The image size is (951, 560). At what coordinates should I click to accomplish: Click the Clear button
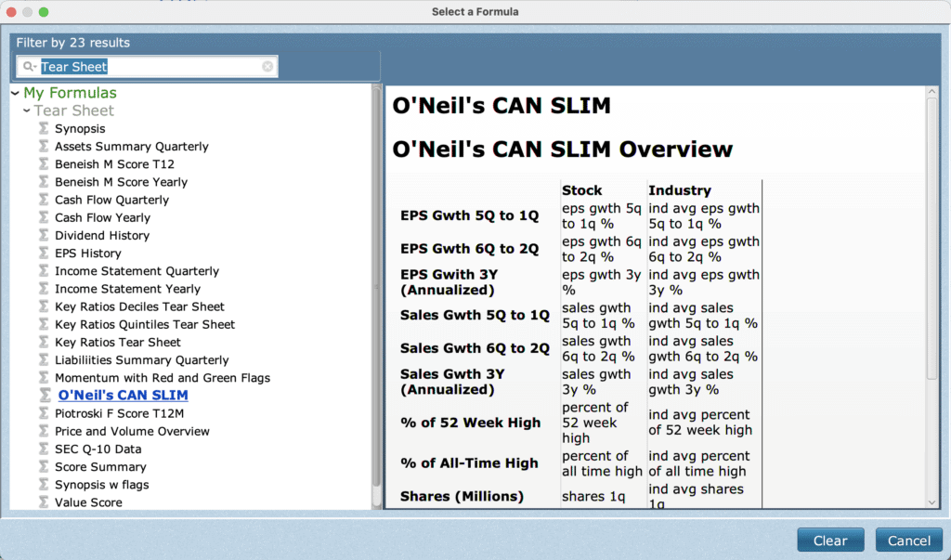(830, 540)
